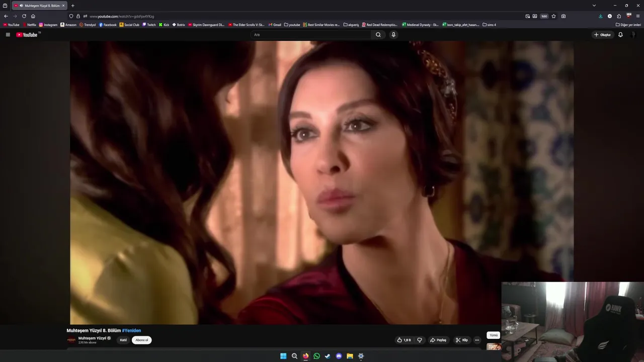Click the #Yeniden hashtag link
Screen dimensions: 644x362
[x=132, y=330]
